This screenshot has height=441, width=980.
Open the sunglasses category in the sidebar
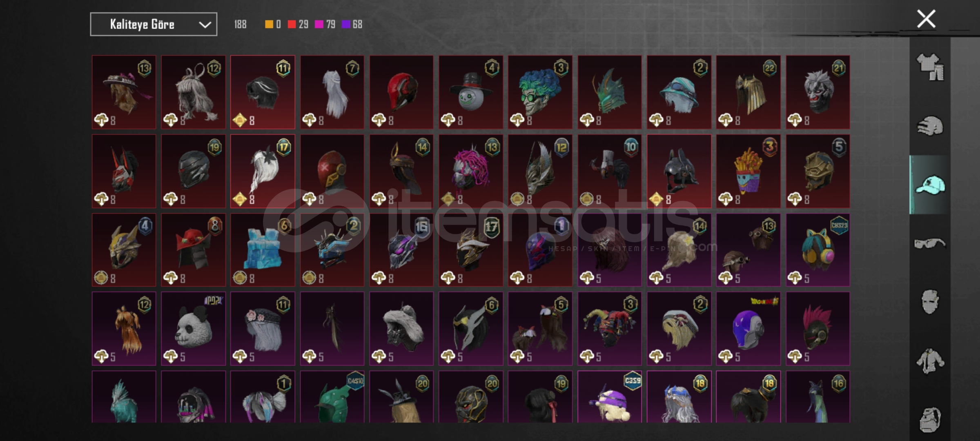click(x=930, y=243)
